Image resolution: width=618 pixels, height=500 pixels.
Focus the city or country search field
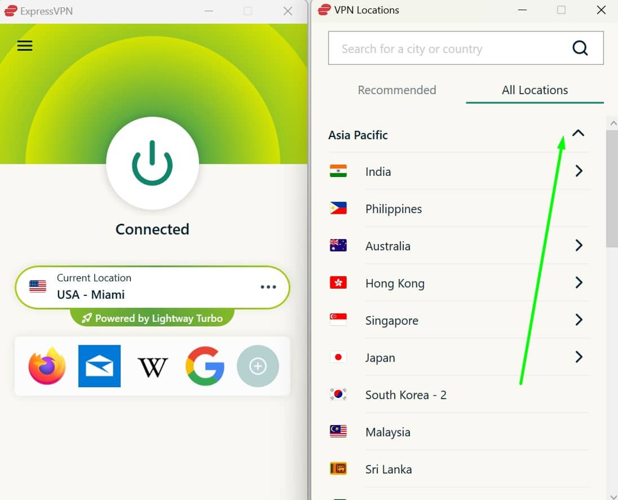(x=465, y=48)
